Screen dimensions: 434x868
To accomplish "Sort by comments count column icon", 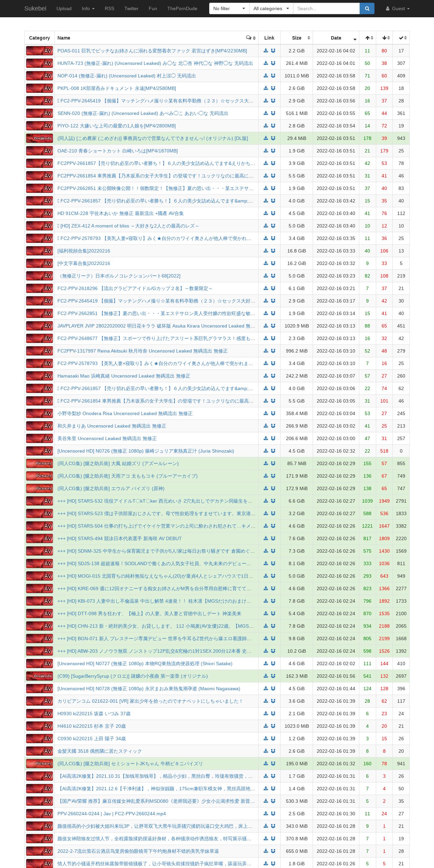I will pyautogui.click(x=250, y=38).
